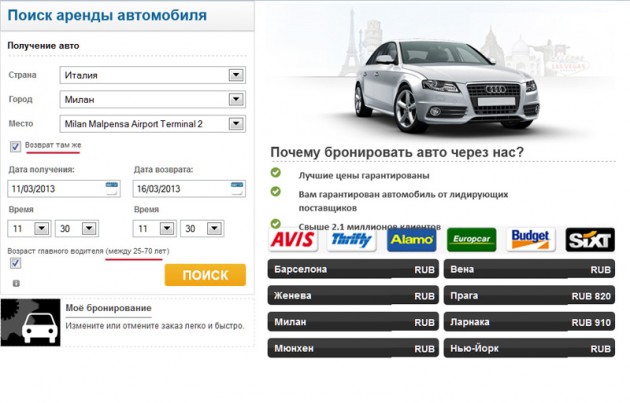Toggle the driver age 25-70 checkbox
This screenshot has height=403, width=630.
point(15,263)
